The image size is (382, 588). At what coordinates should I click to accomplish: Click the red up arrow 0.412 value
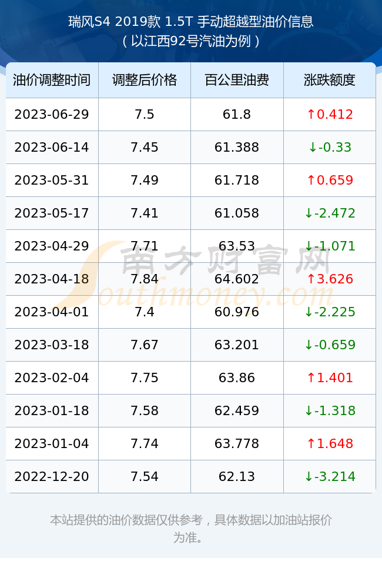pyautogui.click(x=330, y=115)
